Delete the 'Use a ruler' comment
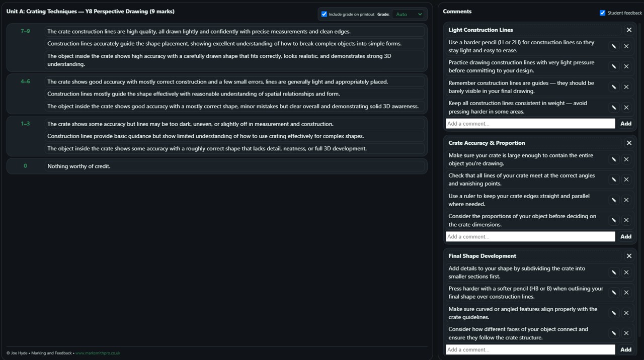Screen dimensions: 644x360 (626, 200)
